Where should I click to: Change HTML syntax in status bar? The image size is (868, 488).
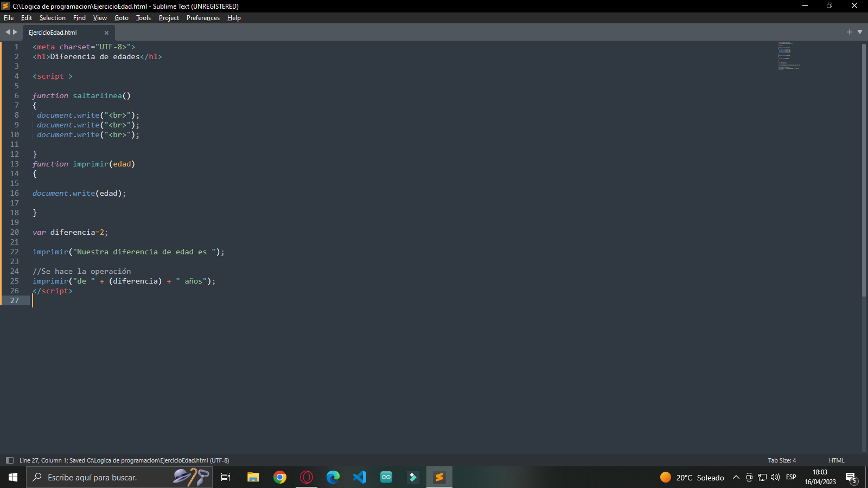coord(837,460)
